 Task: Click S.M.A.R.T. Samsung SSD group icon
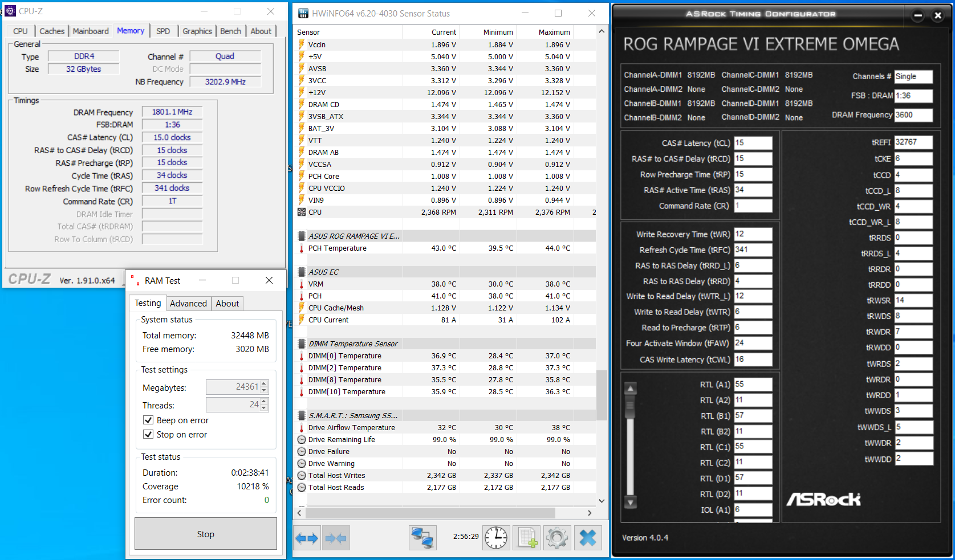coord(302,415)
